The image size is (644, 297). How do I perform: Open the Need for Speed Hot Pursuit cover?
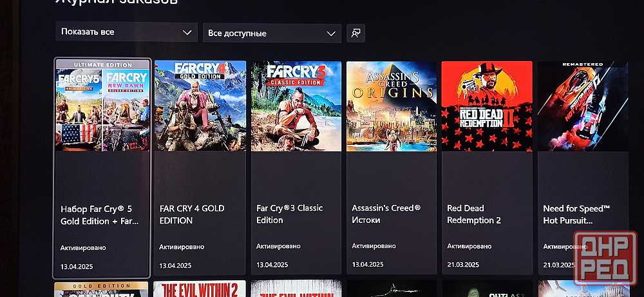click(x=583, y=106)
